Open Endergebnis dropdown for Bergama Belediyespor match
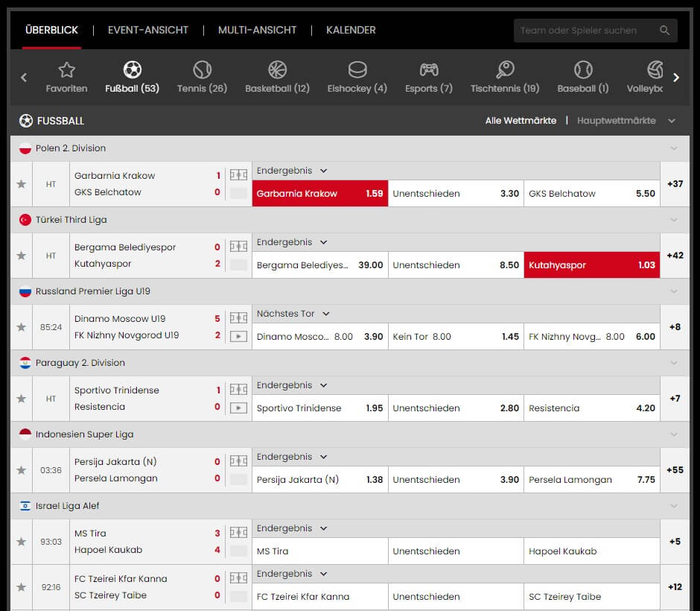The height and width of the screenshot is (611, 700). (292, 242)
